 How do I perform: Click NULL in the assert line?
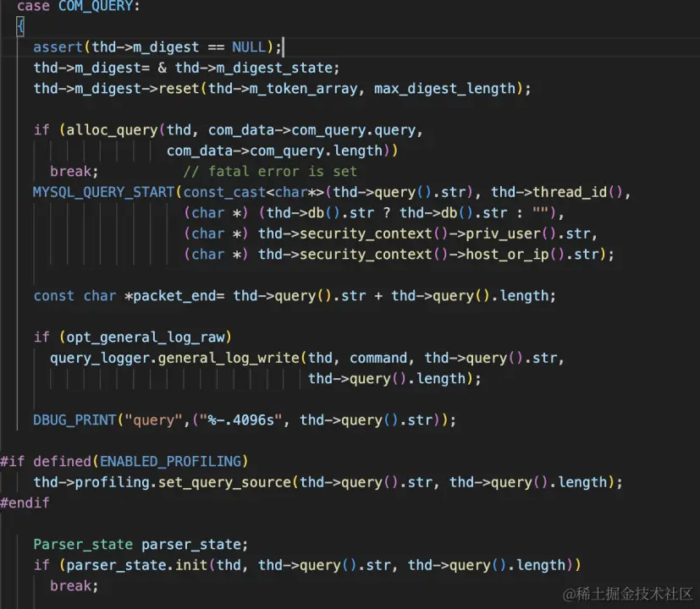[249, 47]
